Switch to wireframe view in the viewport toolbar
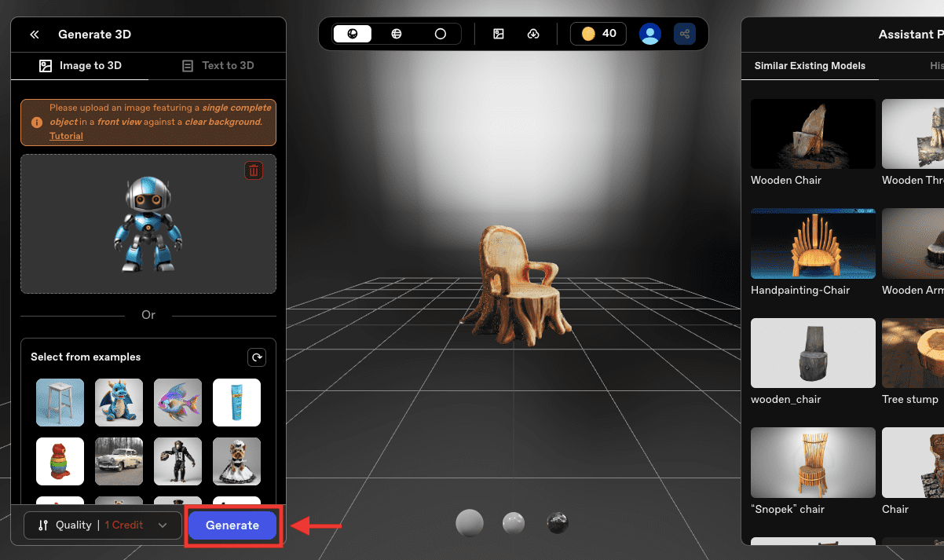The width and height of the screenshot is (944, 560). pyautogui.click(x=397, y=34)
